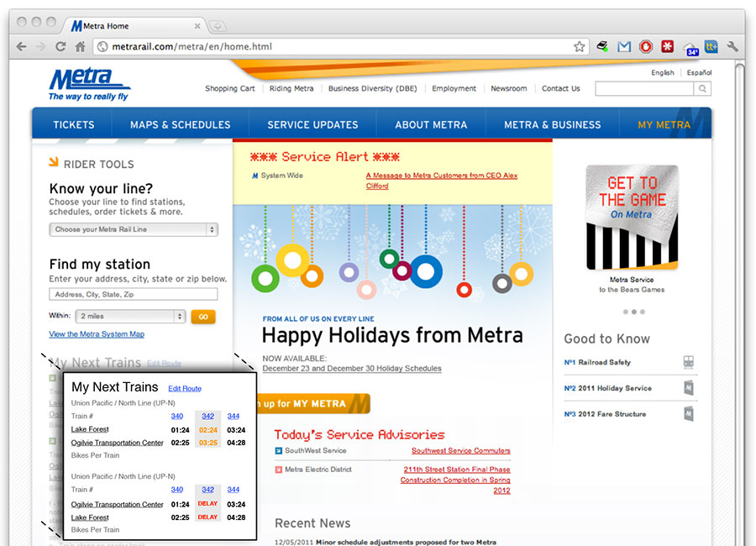Click the browser address bar
Screen dimensions: 756x546
pyautogui.click(x=341, y=47)
